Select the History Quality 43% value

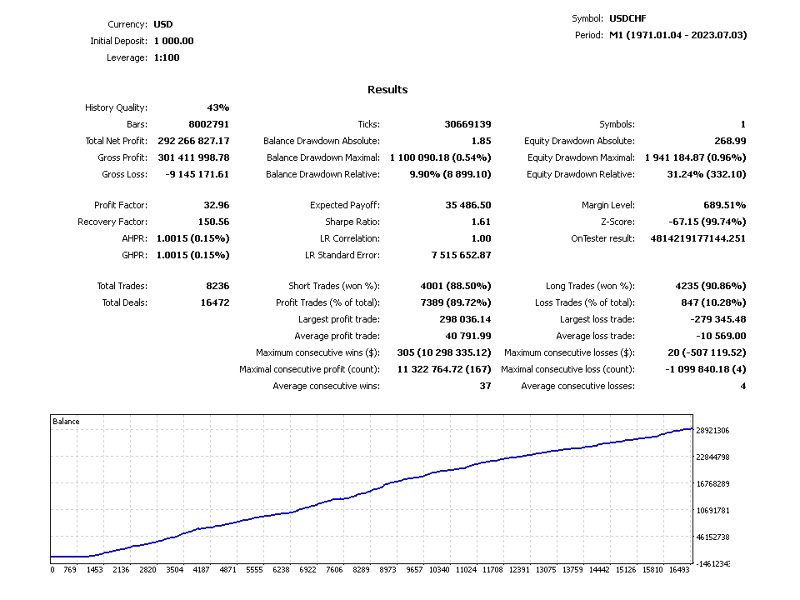coord(218,108)
